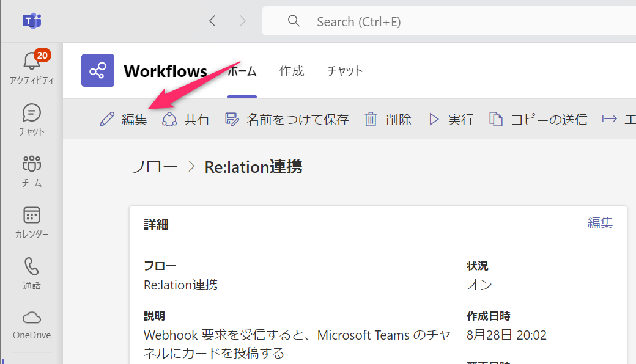The image size is (636, 364).
Task: Click the フロー breadcrumb link
Action: (x=153, y=167)
